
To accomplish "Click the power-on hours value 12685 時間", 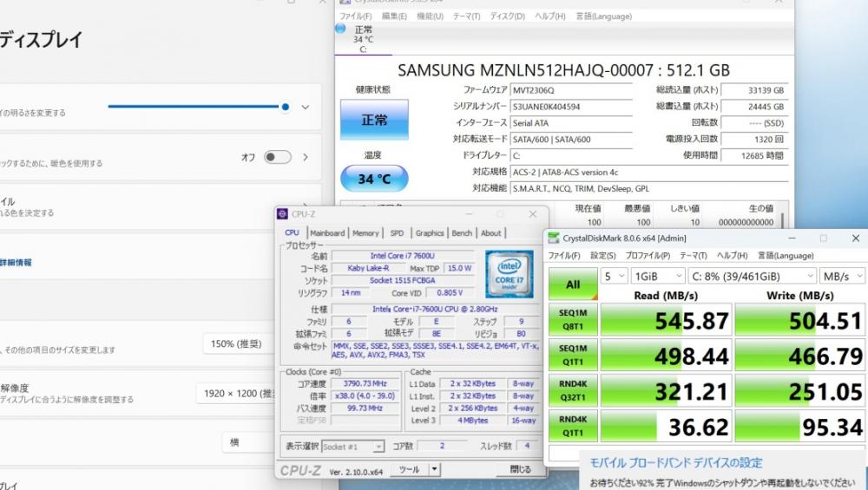I will tap(755, 156).
